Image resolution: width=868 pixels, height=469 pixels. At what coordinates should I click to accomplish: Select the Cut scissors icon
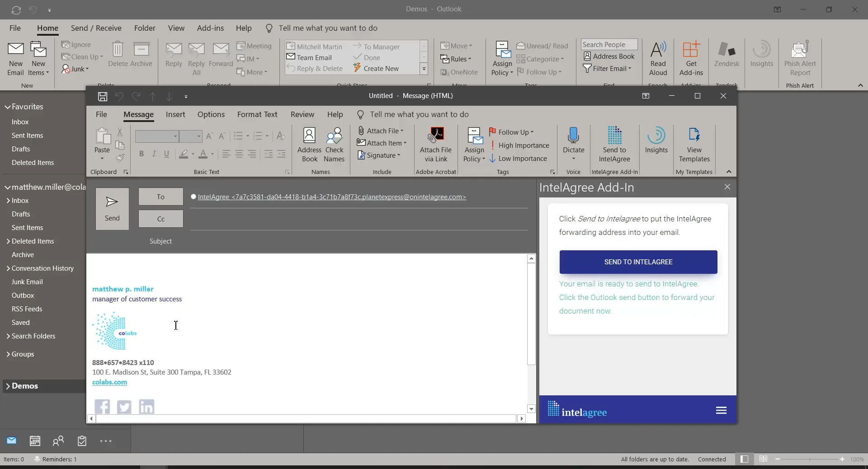(120, 132)
